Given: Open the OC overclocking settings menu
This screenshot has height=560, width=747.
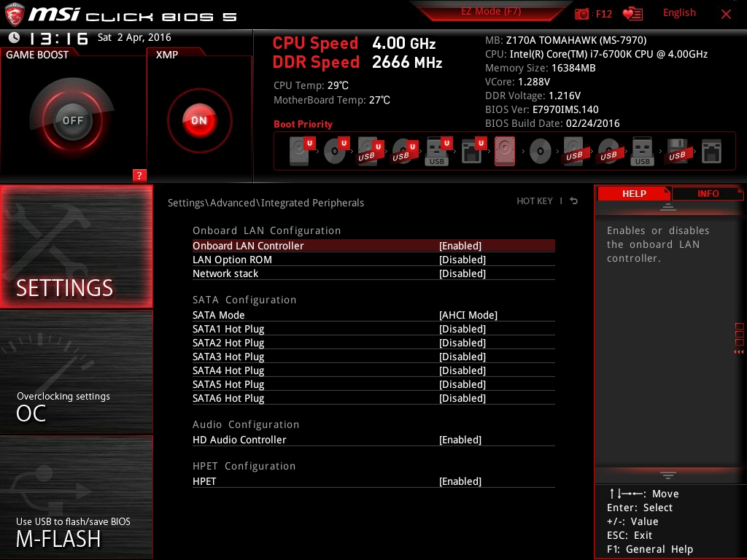Looking at the screenshot, I should coord(77,373).
